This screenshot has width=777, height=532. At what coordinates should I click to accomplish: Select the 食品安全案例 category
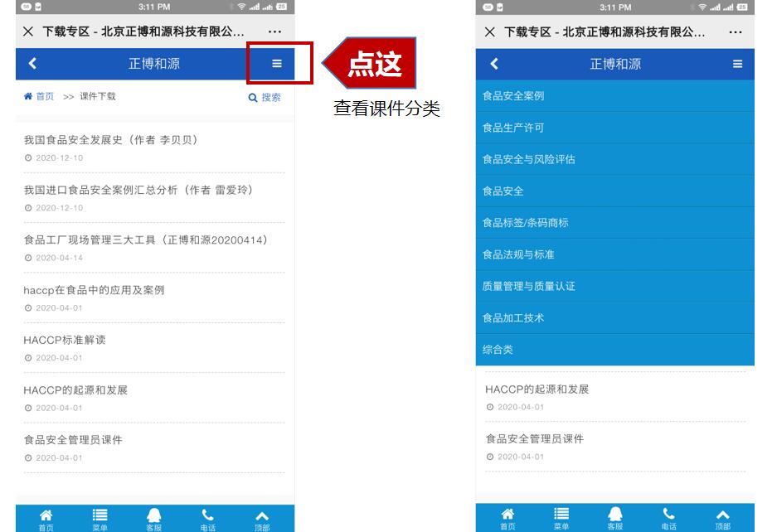[513, 96]
